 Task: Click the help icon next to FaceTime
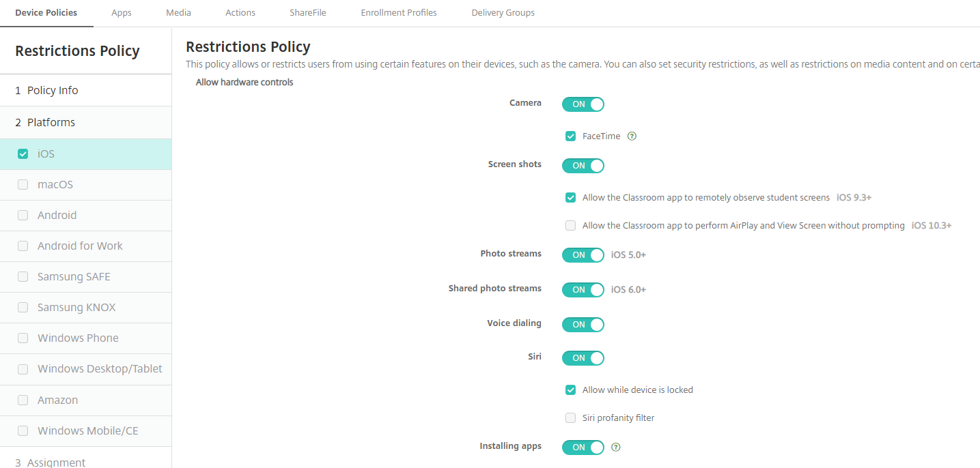[x=632, y=136]
